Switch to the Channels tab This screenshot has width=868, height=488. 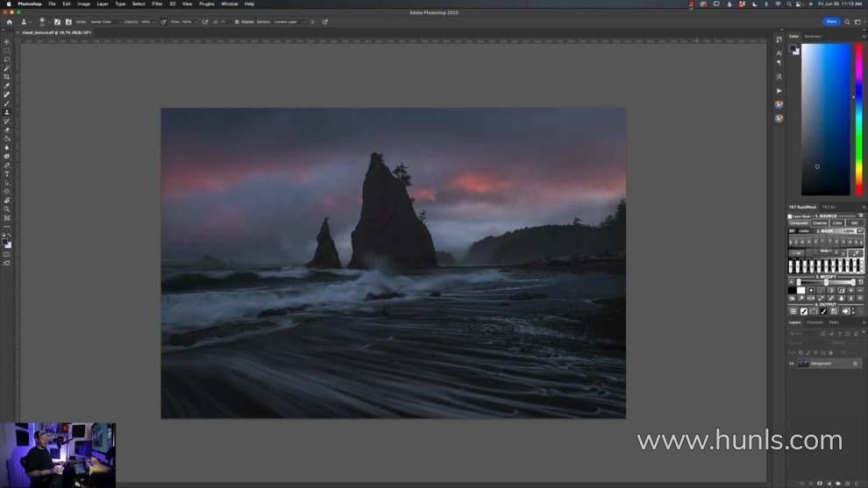(815, 322)
